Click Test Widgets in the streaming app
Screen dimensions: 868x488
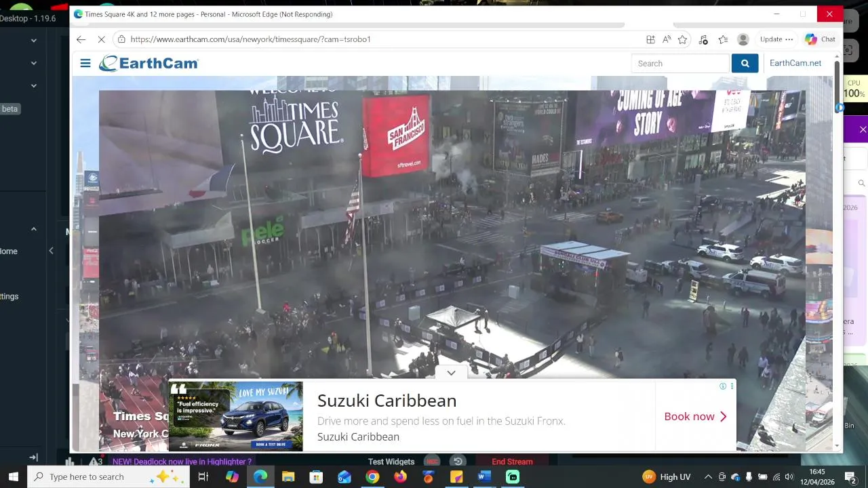[x=391, y=462]
